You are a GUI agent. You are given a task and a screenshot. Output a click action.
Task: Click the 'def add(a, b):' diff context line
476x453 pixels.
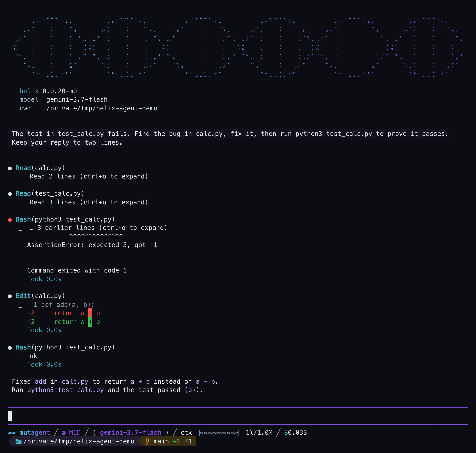67,305
